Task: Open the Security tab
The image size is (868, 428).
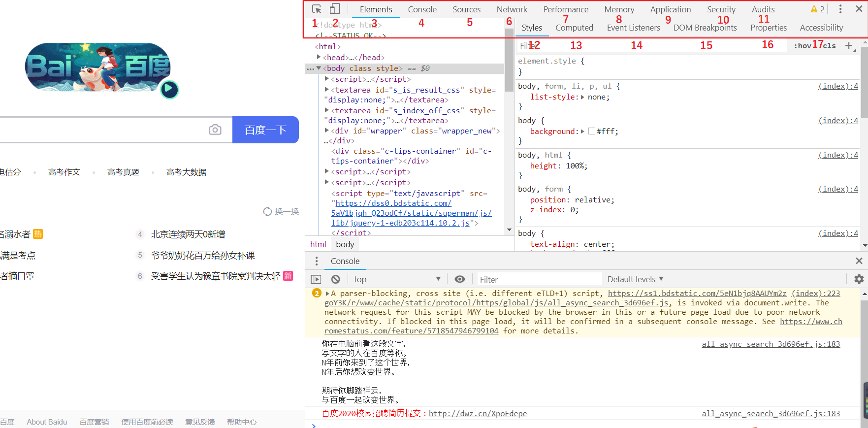Action: coord(721,9)
